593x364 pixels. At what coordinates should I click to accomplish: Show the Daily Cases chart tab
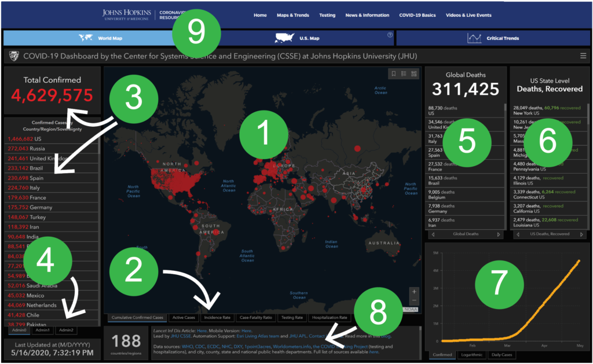[x=502, y=355]
